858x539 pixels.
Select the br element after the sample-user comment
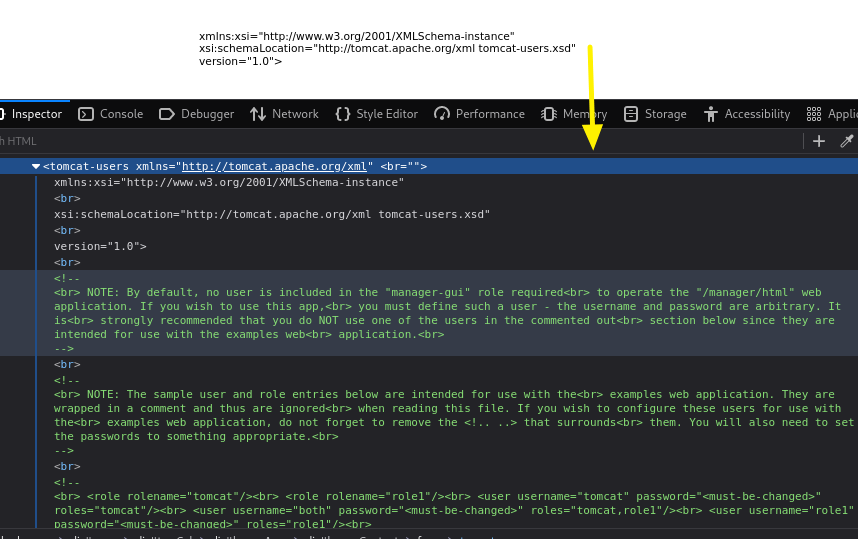[67, 466]
